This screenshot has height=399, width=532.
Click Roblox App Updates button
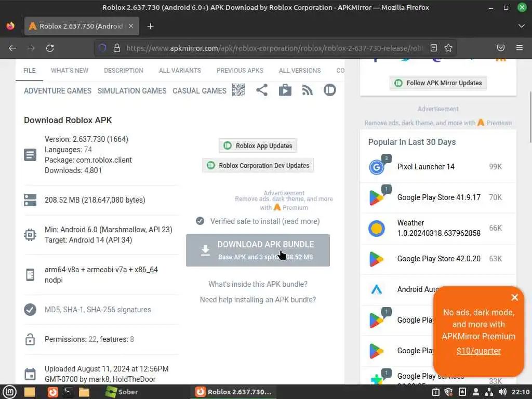pyautogui.click(x=258, y=145)
